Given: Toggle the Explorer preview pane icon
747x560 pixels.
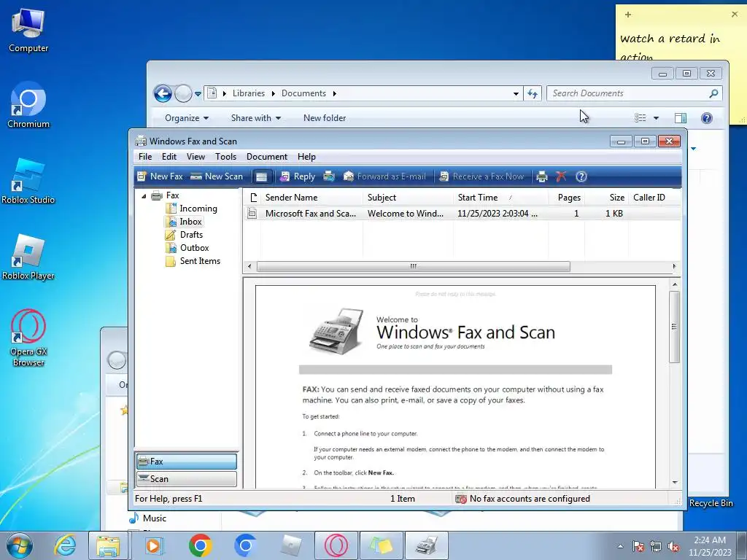Looking at the screenshot, I should pos(681,118).
